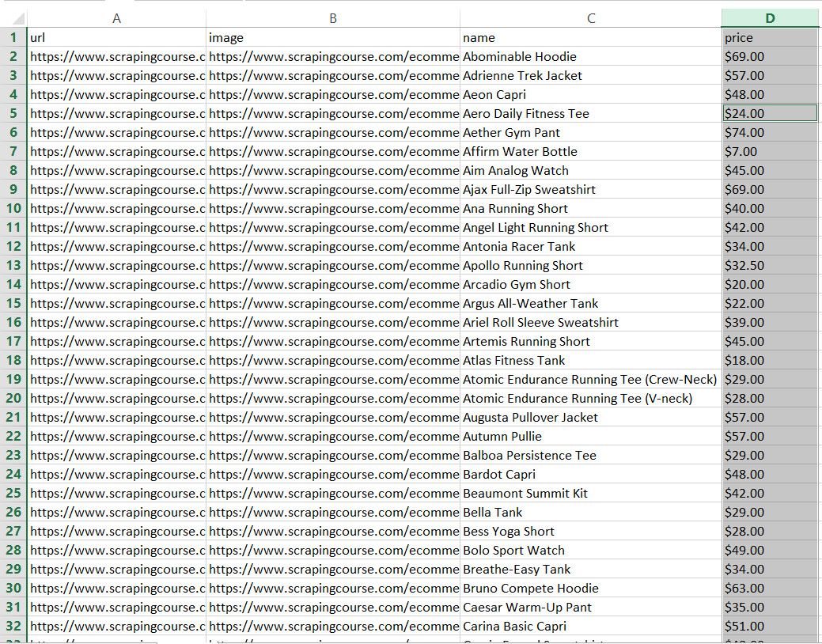The width and height of the screenshot is (822, 644).
Task: Select cell Antonia Racer Tank
Action: [x=591, y=246]
